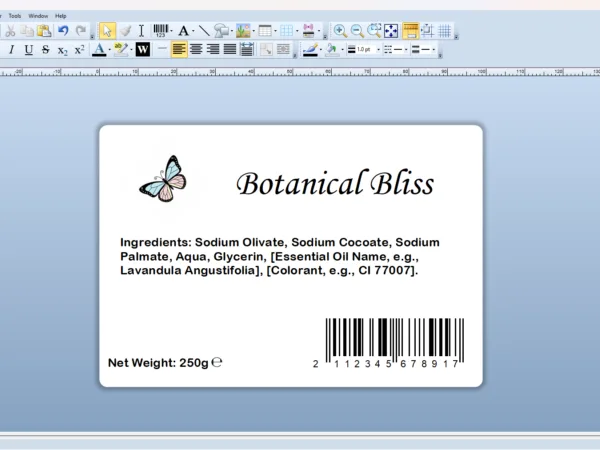Toggle underline text formatting
The image size is (600, 450).
click(28, 49)
